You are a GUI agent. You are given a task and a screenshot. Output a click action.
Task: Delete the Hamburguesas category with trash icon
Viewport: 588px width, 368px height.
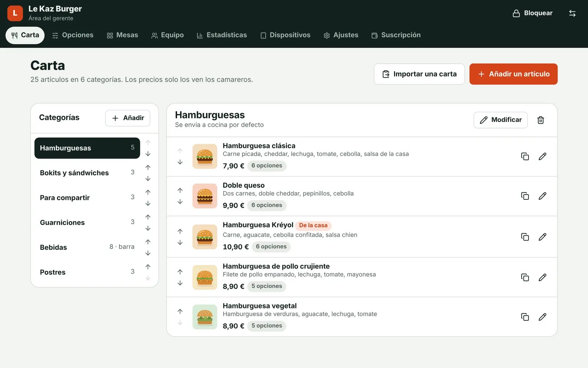click(541, 120)
